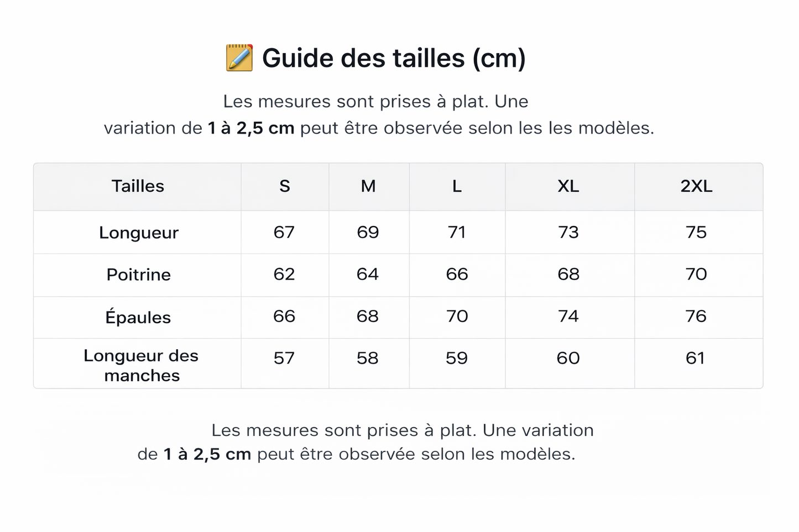Select the M size column header
Viewport: 799px width, 532px height.
point(368,186)
